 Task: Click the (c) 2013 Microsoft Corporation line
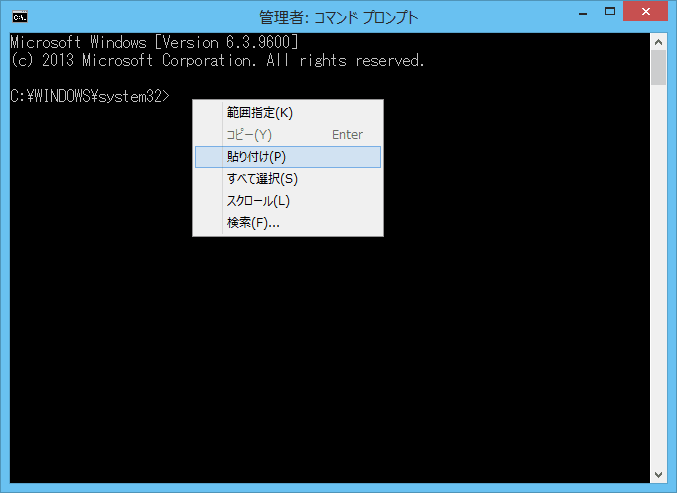(218, 60)
